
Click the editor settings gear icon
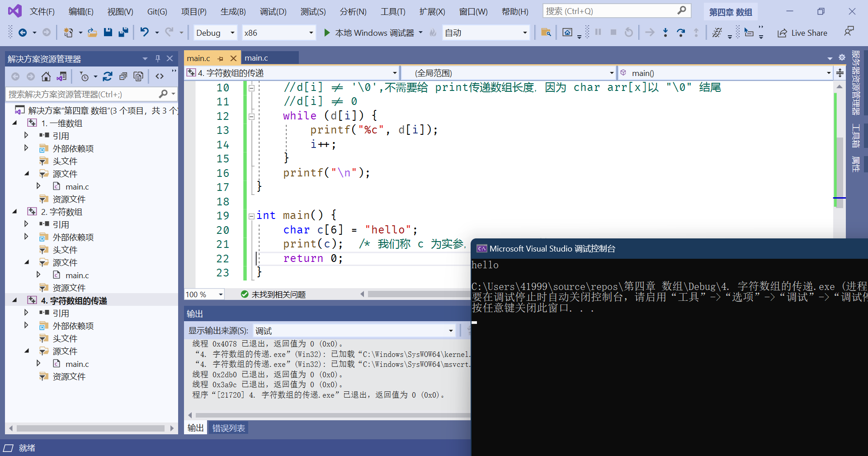pos(842,57)
